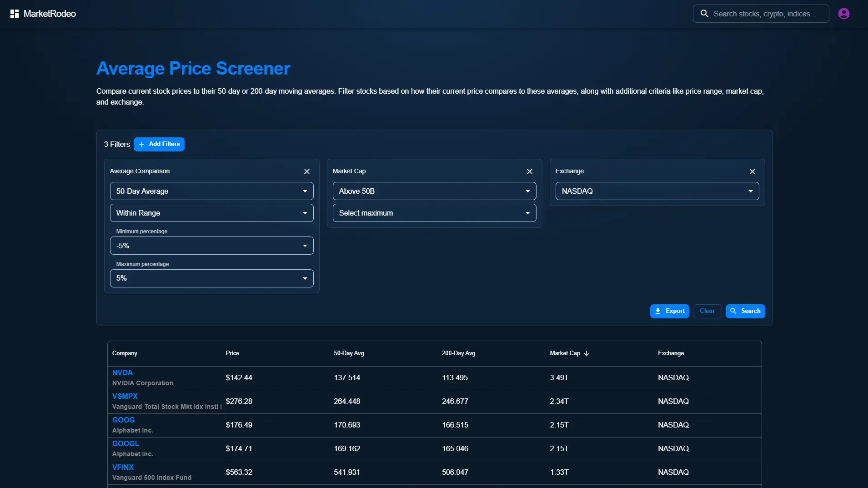Export the screener results
Viewport: 868px width, 488px height.
coord(670,311)
